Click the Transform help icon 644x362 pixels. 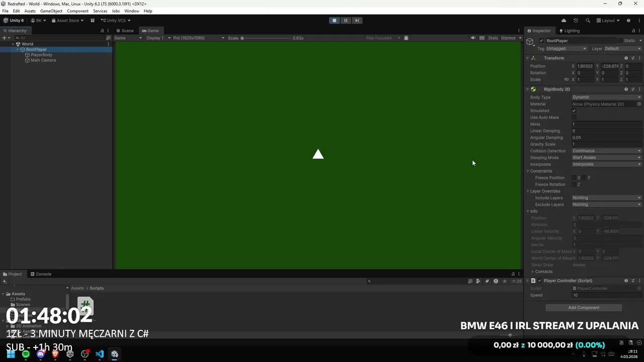point(626,58)
